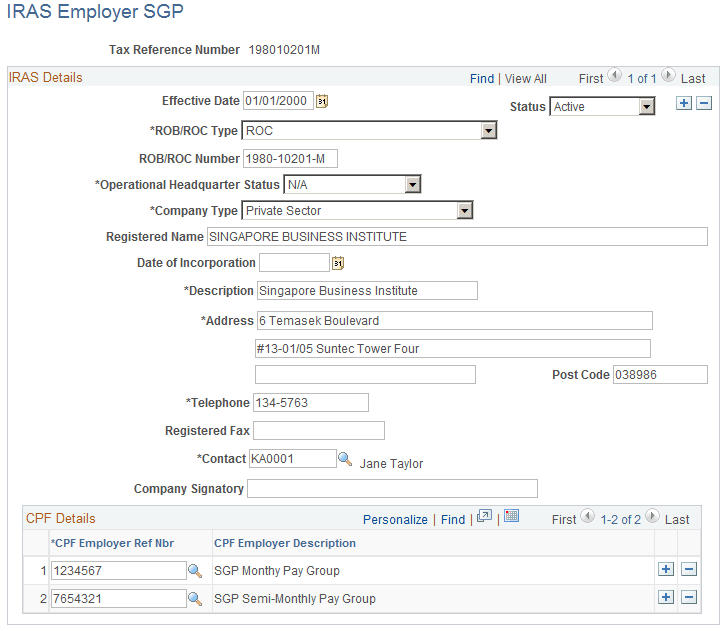Open the Status dropdown showing Active
Screen dimensions: 727x631
[602, 107]
